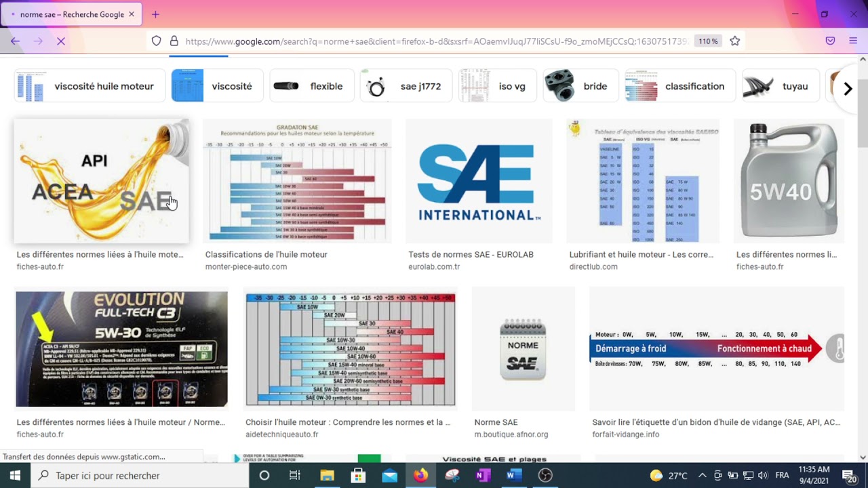
Task: Open Task View
Action: [294, 475]
